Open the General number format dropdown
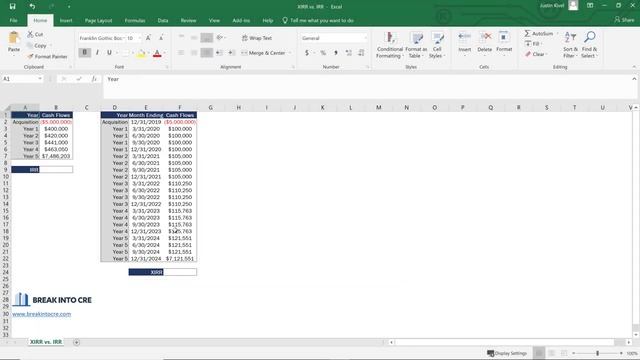 click(x=365, y=38)
